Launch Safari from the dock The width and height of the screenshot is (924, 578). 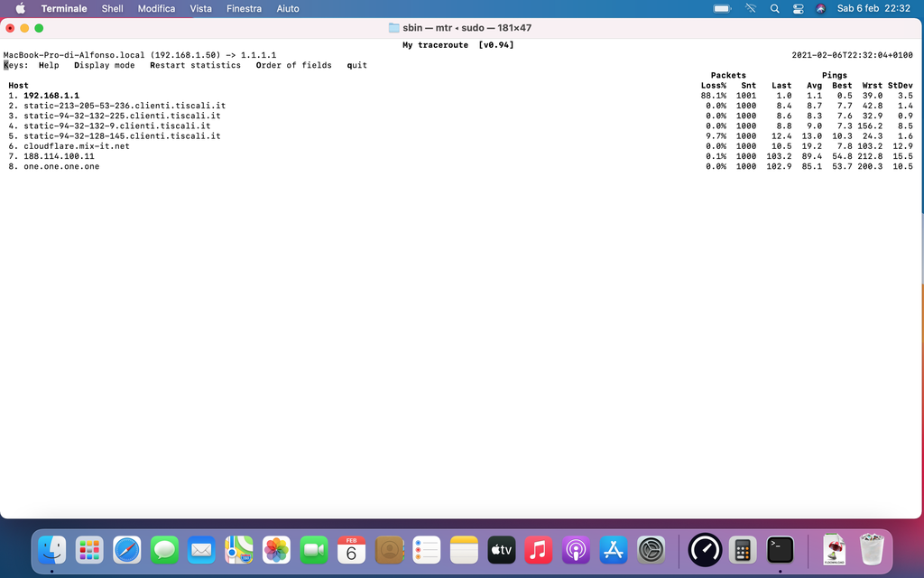[126, 548]
